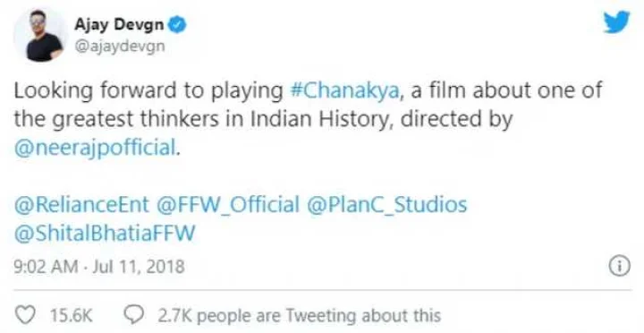644x333 pixels.
Task: Open the #Chanakya hashtag
Action: (344, 90)
